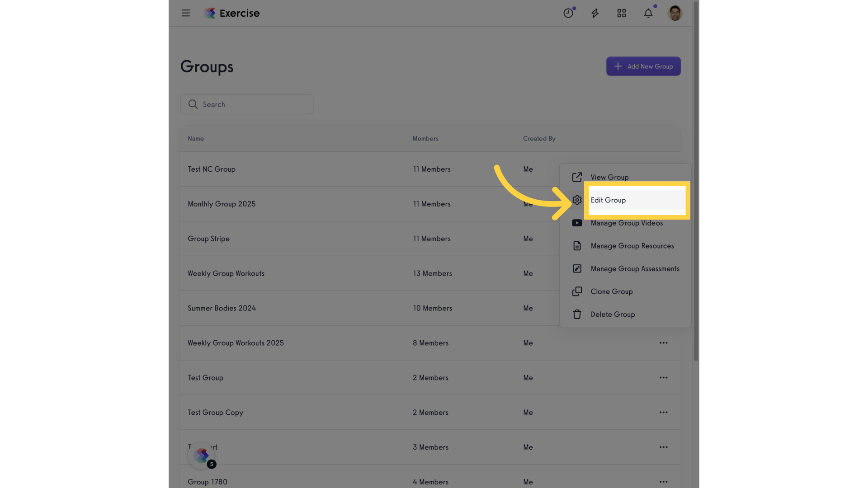
Task: Open the hamburger navigation menu
Action: tap(186, 13)
